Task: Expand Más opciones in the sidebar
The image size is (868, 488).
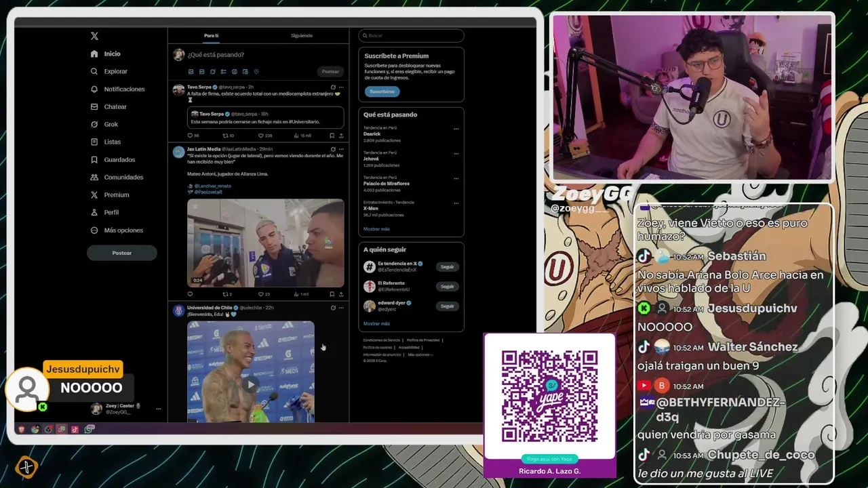Action: click(117, 230)
